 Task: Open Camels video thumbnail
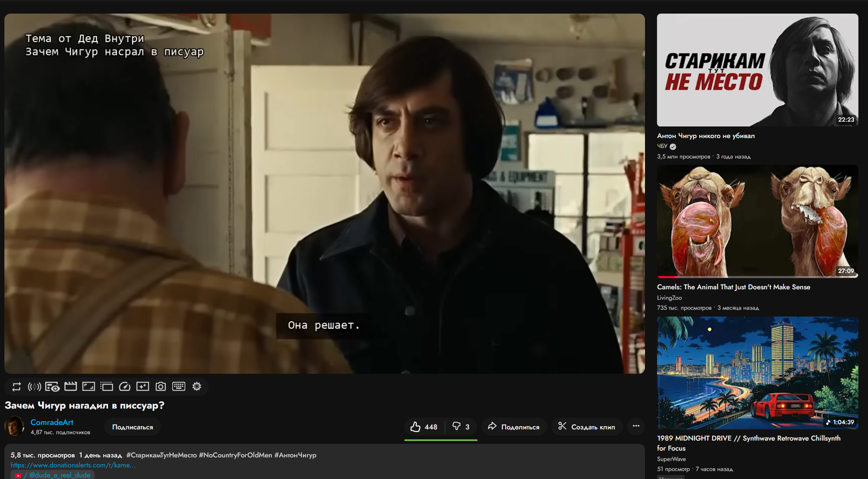pos(757,221)
